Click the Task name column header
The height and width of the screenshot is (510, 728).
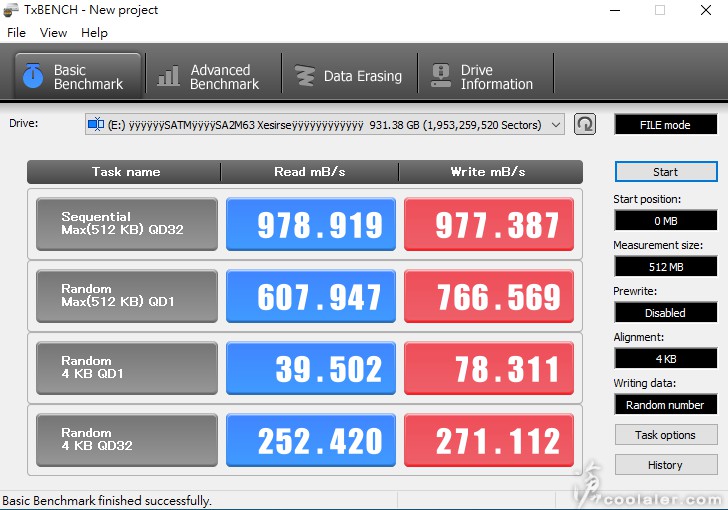[x=125, y=172]
